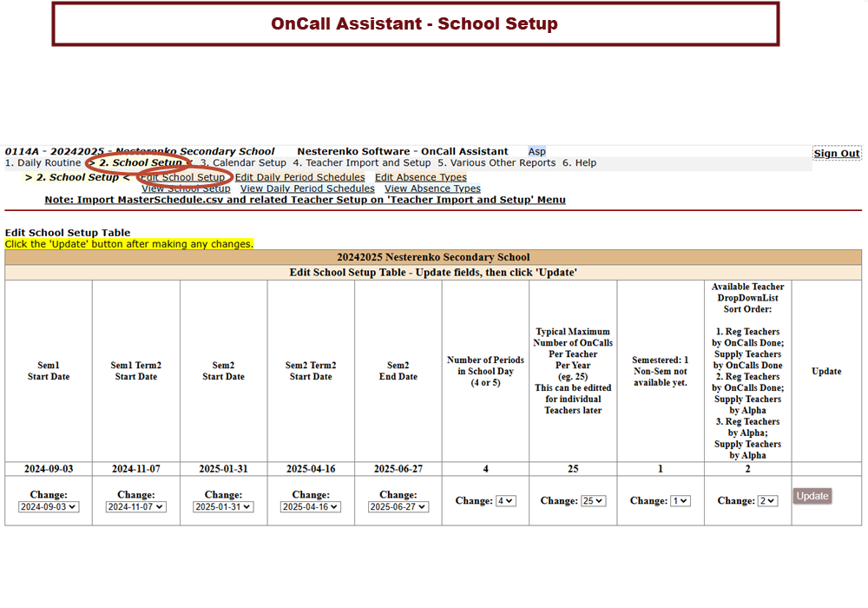
Task: Open maximum OnCalls per teacher dropdown
Action: tap(595, 501)
